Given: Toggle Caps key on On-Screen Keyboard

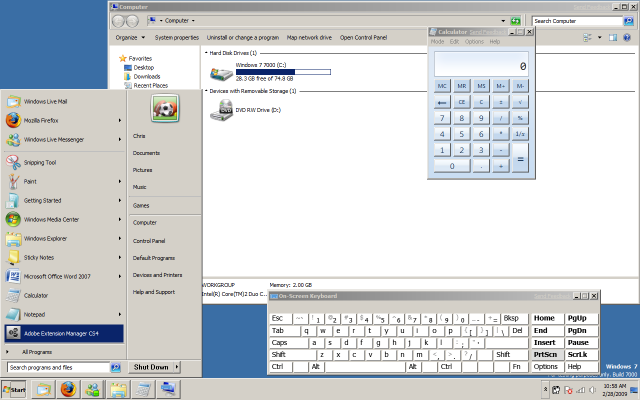Looking at the screenshot, I should coord(282,342).
